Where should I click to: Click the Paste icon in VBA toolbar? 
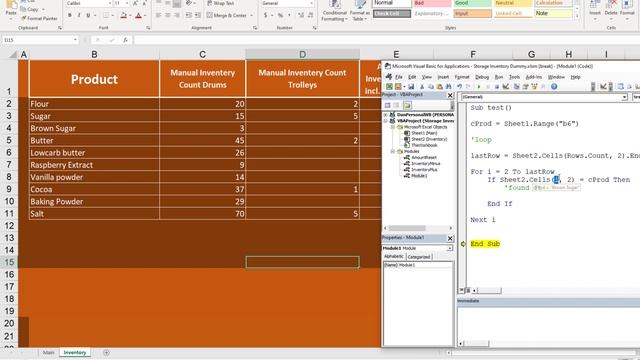(440, 87)
